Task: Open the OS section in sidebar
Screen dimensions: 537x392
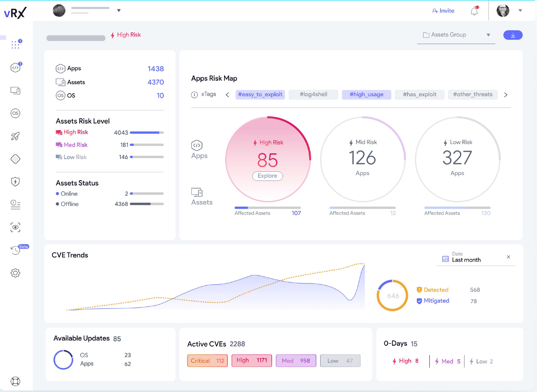Action: point(15,113)
